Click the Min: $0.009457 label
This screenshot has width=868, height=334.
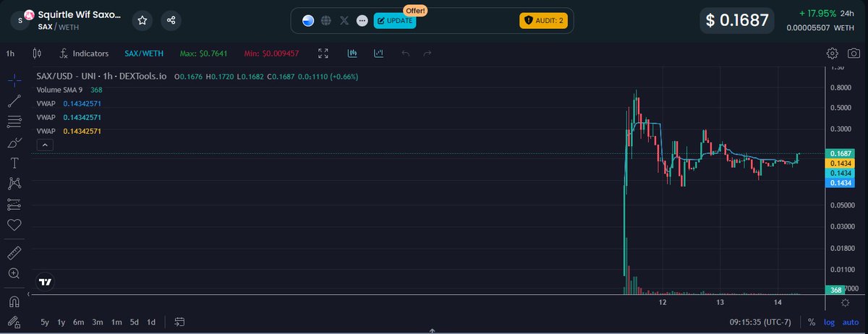(271, 53)
